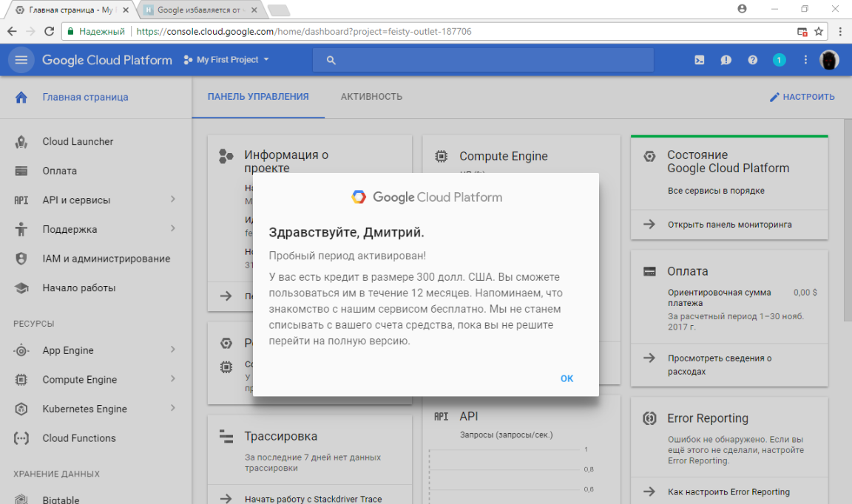
Task: Click the IAM shield icon in sidebar
Action: click(x=21, y=259)
